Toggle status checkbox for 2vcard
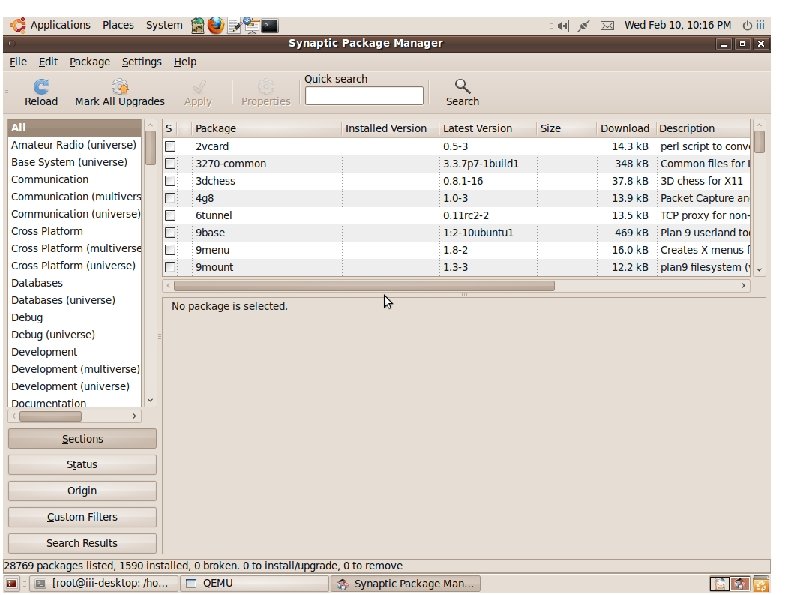The height and width of the screenshot is (595, 794). click(170, 146)
